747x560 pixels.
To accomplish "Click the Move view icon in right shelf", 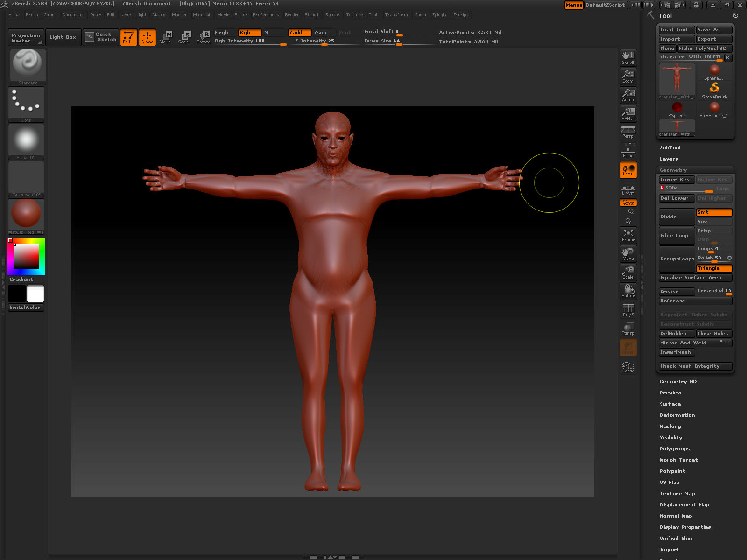I will (x=628, y=254).
